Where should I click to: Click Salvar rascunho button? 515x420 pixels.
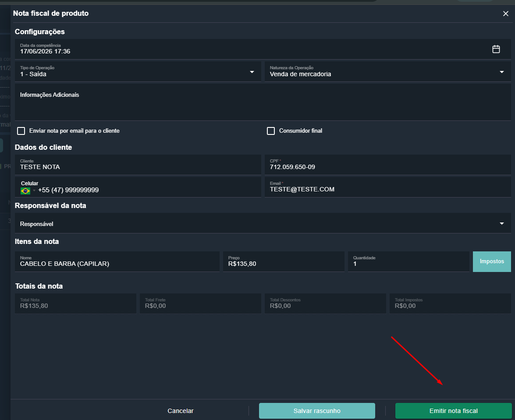pyautogui.click(x=317, y=411)
